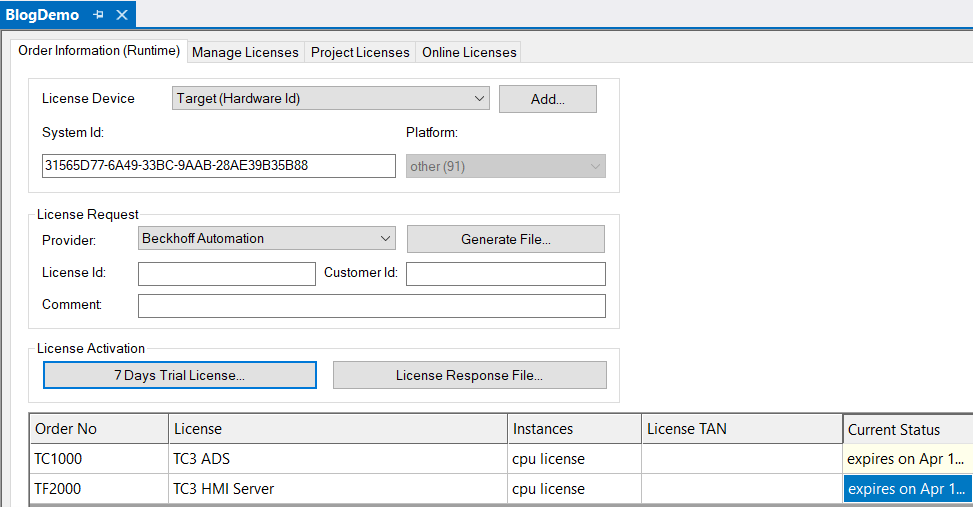Open Order Information (Runtime) tab

click(99, 51)
